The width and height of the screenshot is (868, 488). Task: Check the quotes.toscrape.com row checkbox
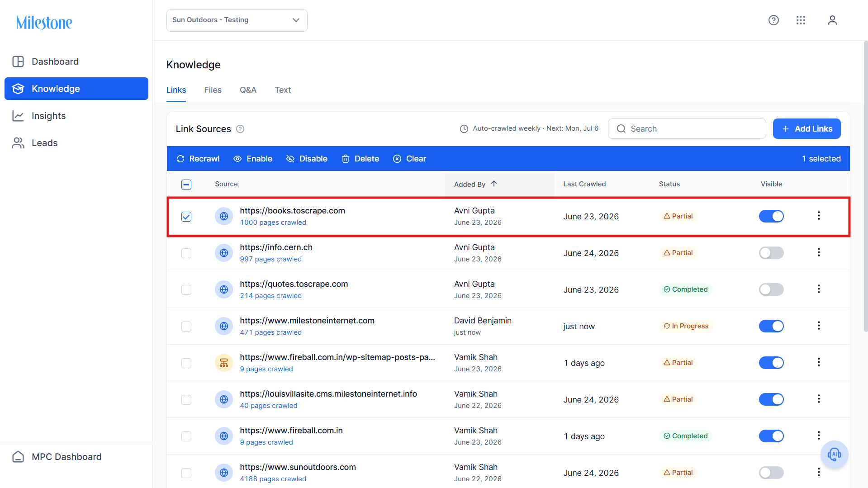(186, 290)
